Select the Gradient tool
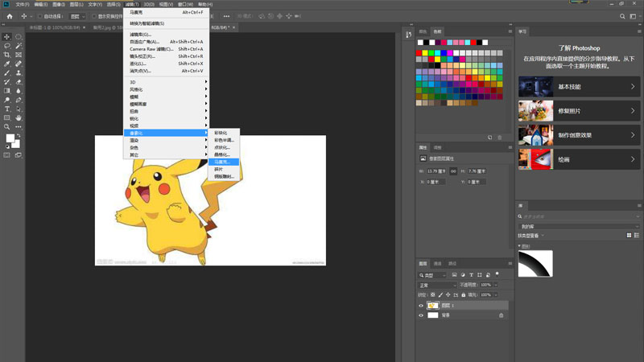Screen dimensions: 644x362 tap(7, 91)
